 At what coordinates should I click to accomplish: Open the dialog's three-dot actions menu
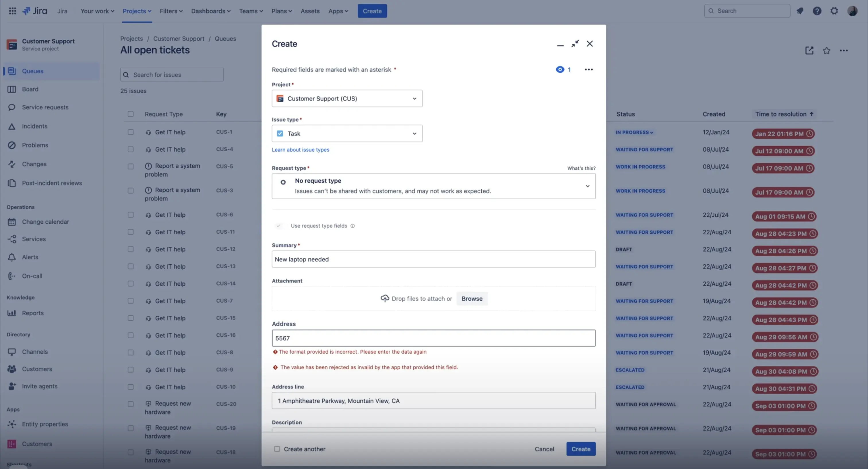[588, 69]
